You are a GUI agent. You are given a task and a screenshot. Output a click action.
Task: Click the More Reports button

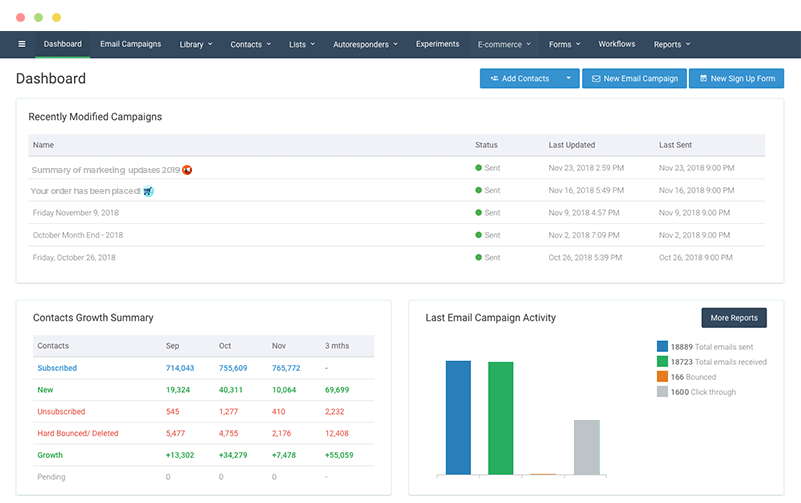[733, 318]
